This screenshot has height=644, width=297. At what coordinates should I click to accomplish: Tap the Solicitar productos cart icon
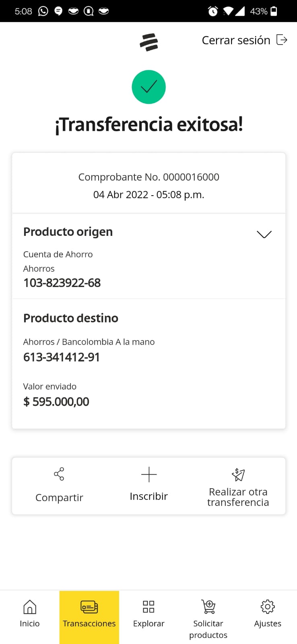208,607
